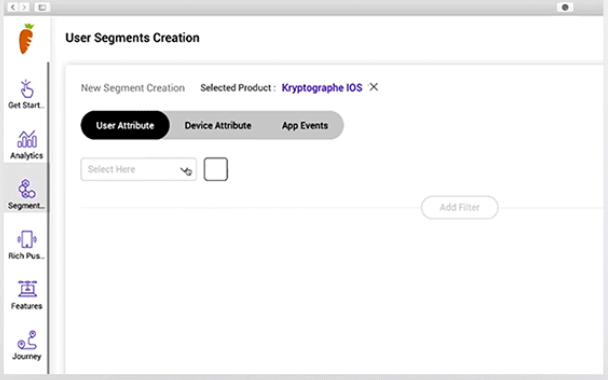Open the Features section
The image size is (608, 380).
click(27, 295)
